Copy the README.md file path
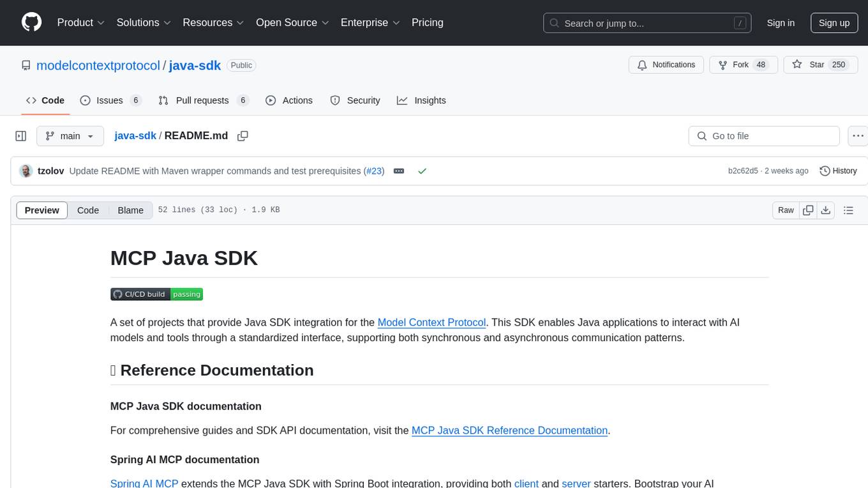The height and width of the screenshot is (488, 868). (x=243, y=136)
